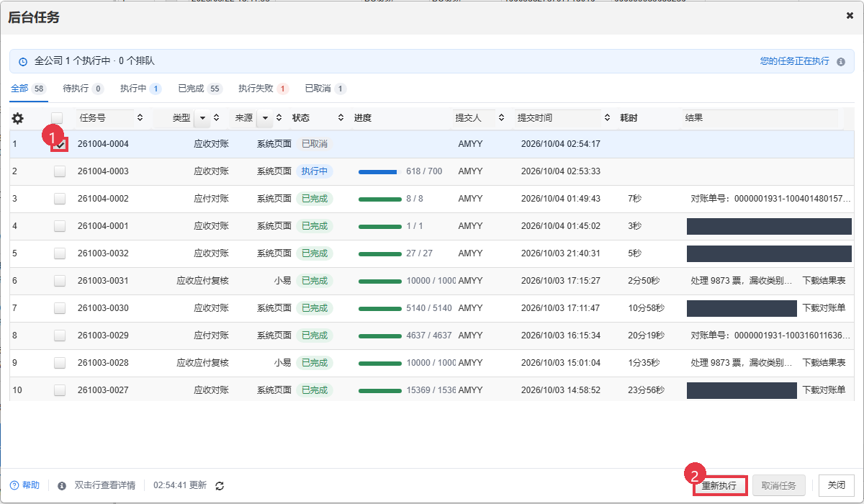Click the 小易 source of task 261003-0028
The image size is (864, 504).
tap(282, 363)
